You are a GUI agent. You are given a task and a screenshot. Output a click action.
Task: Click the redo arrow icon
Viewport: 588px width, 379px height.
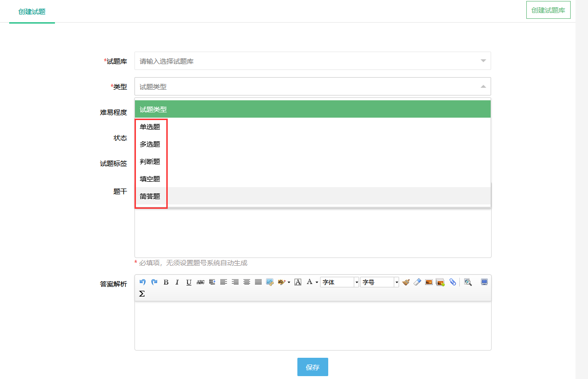[154, 282]
